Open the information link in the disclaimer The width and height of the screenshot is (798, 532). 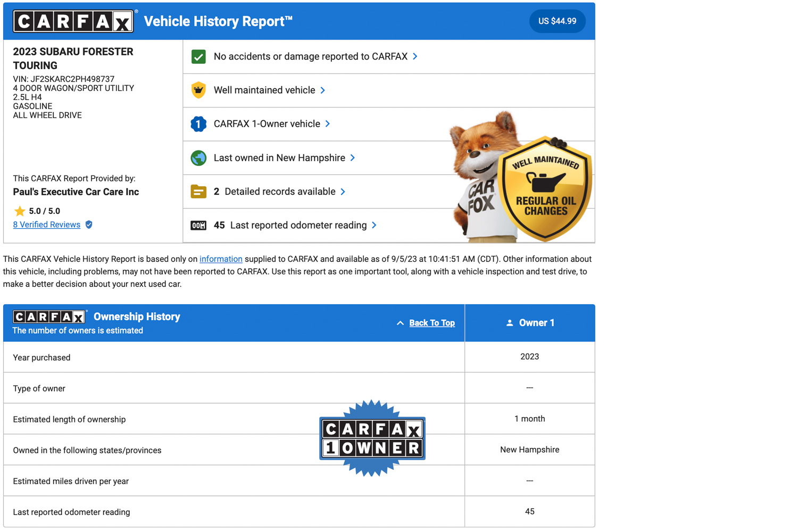[221, 259]
